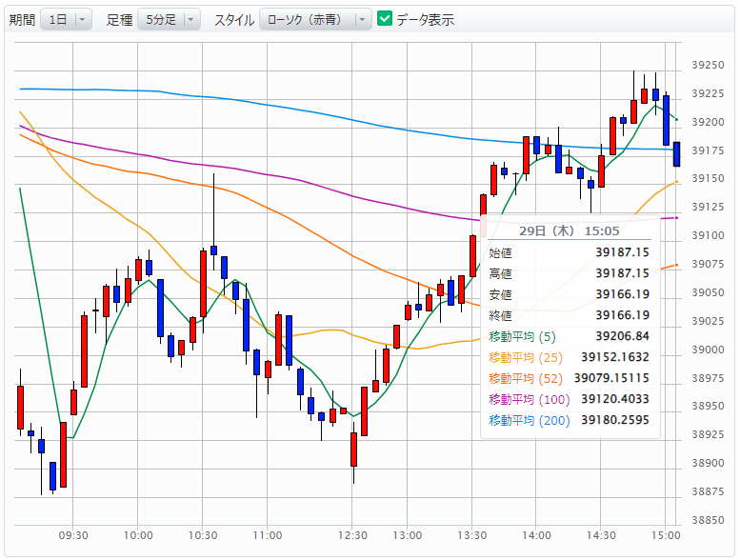Click the 12:30 time axis label
The image size is (740, 560).
353,535
